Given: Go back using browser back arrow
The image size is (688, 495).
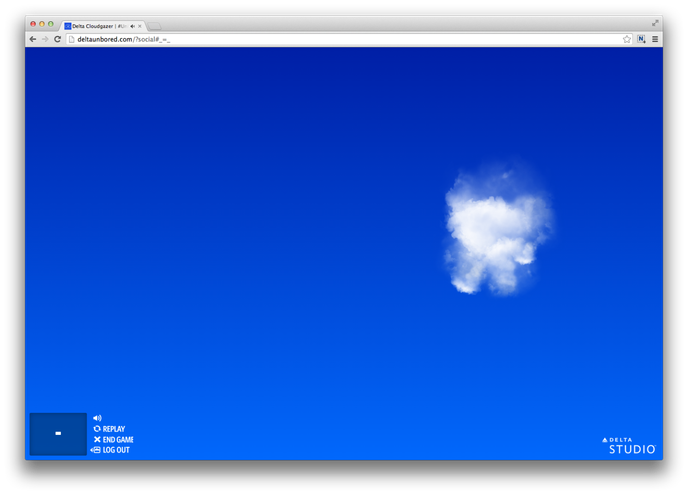Looking at the screenshot, I should [x=33, y=39].
